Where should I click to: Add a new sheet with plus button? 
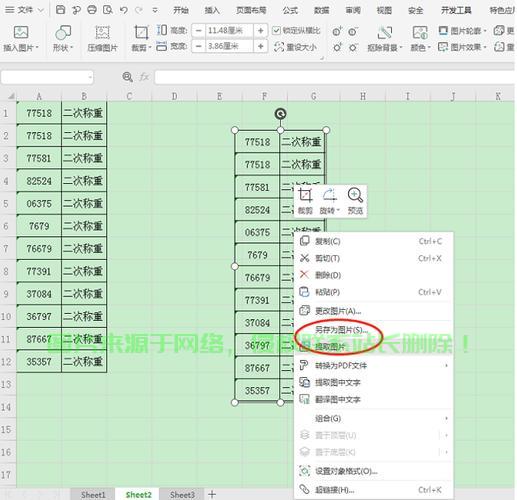[x=212, y=494]
